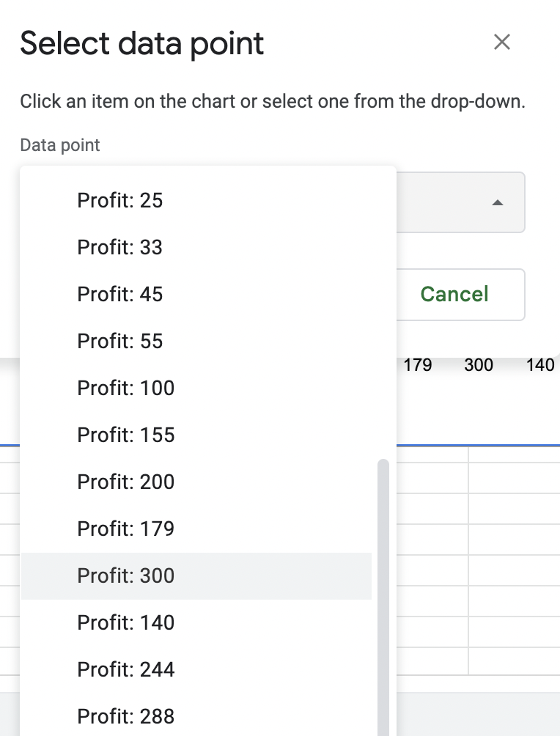Click the spreadsheet cell showing 140
This screenshot has height=736, width=560.
pos(540,364)
